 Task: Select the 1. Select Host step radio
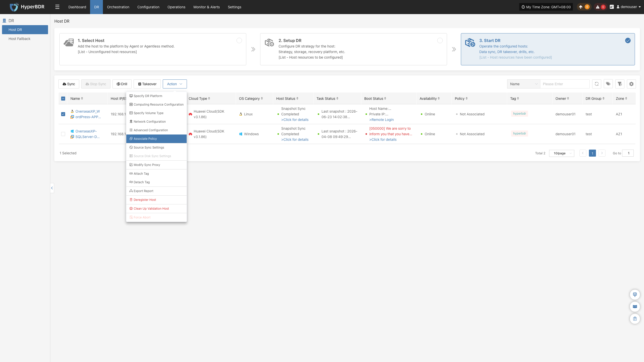pos(239,40)
